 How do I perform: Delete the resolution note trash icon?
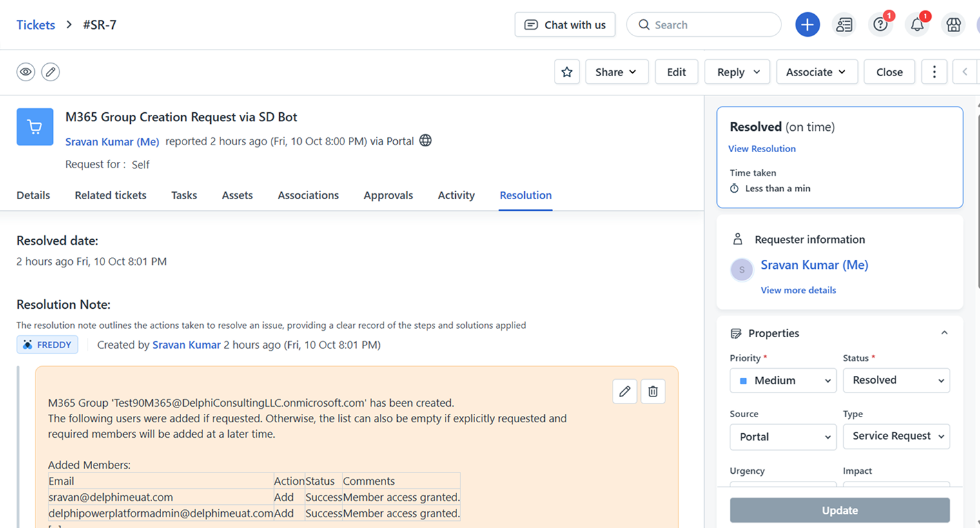coord(653,391)
